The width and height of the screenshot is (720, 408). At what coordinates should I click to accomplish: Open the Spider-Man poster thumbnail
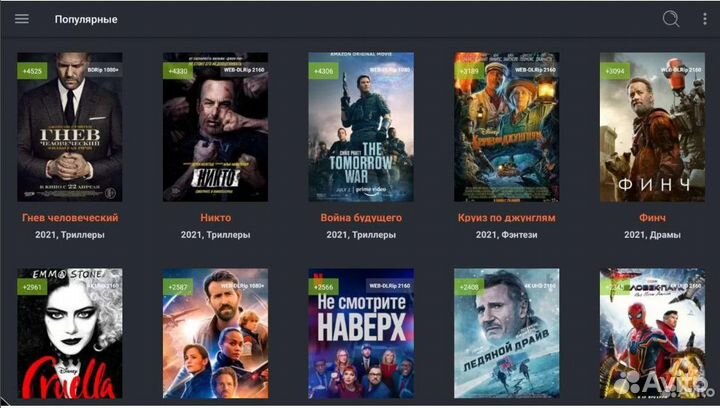point(652,334)
